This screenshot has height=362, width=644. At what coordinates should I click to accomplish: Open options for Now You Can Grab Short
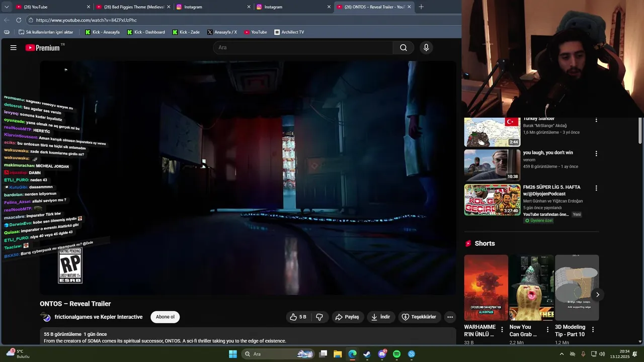pyautogui.click(x=547, y=330)
